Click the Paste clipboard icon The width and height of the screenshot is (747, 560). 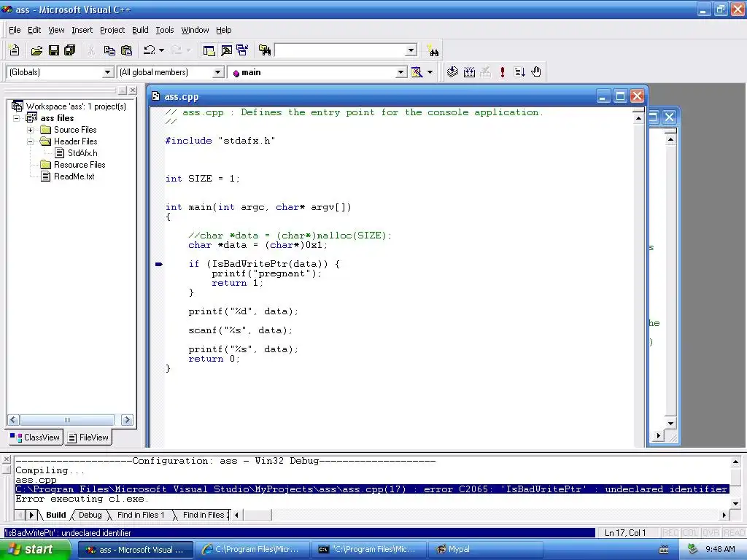click(127, 50)
